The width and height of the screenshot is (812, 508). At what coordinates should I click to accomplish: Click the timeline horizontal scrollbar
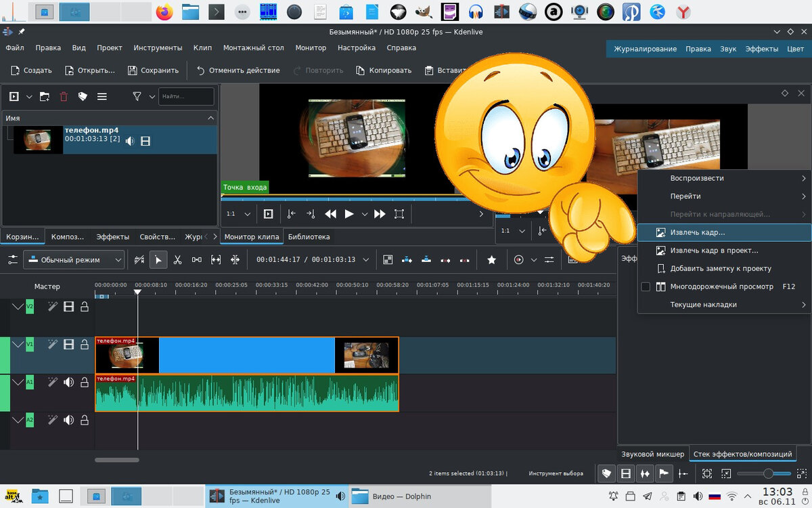[117, 460]
